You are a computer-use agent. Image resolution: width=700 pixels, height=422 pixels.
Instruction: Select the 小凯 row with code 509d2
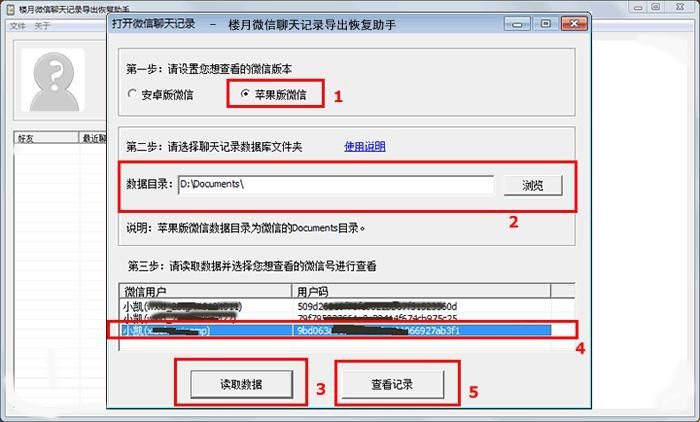pos(337,306)
